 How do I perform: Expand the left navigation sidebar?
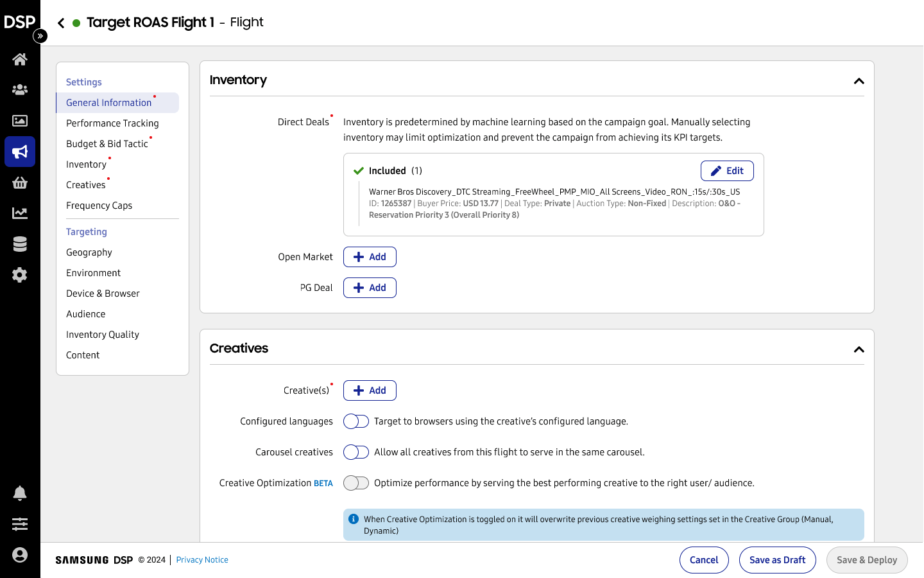tap(40, 36)
